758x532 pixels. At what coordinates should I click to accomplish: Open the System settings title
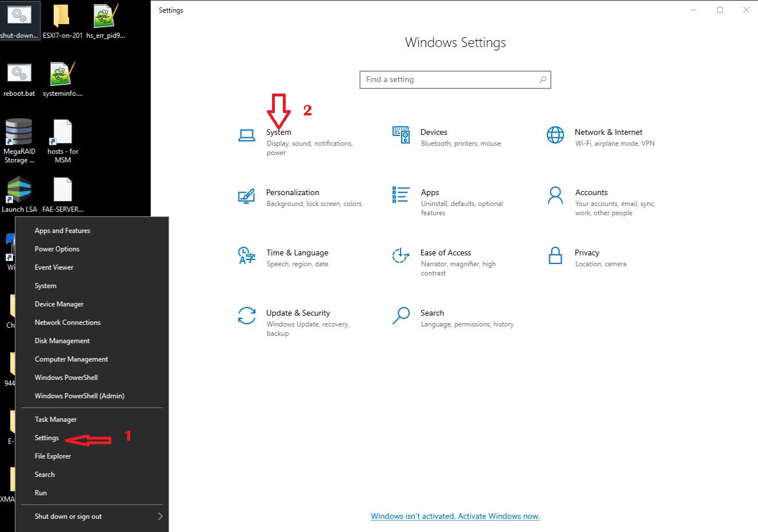278,132
